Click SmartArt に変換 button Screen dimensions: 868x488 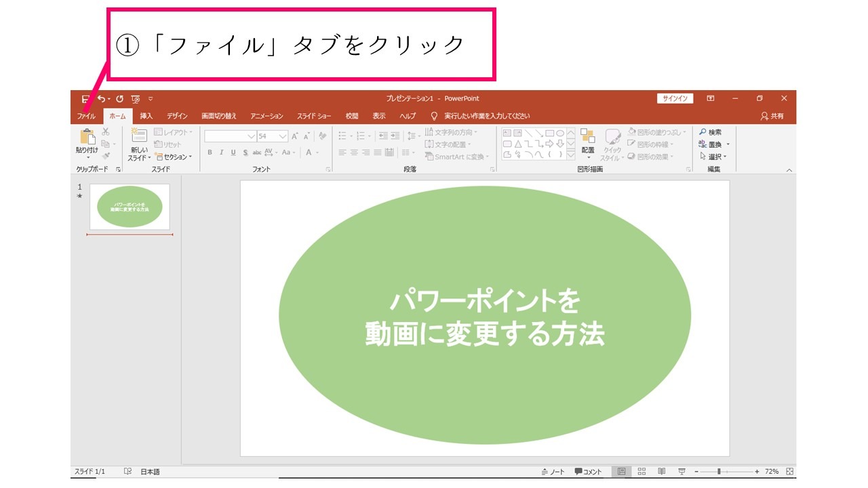456,157
